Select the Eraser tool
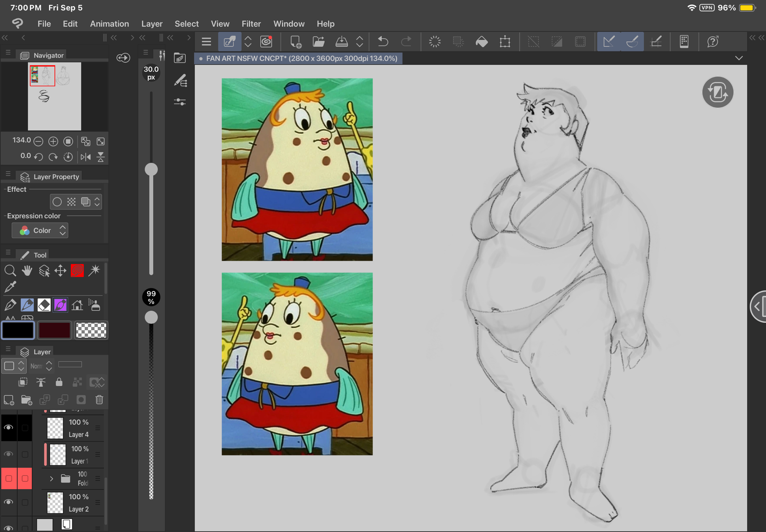Screen dimensions: 766x532 pyautogui.click(x=44, y=305)
